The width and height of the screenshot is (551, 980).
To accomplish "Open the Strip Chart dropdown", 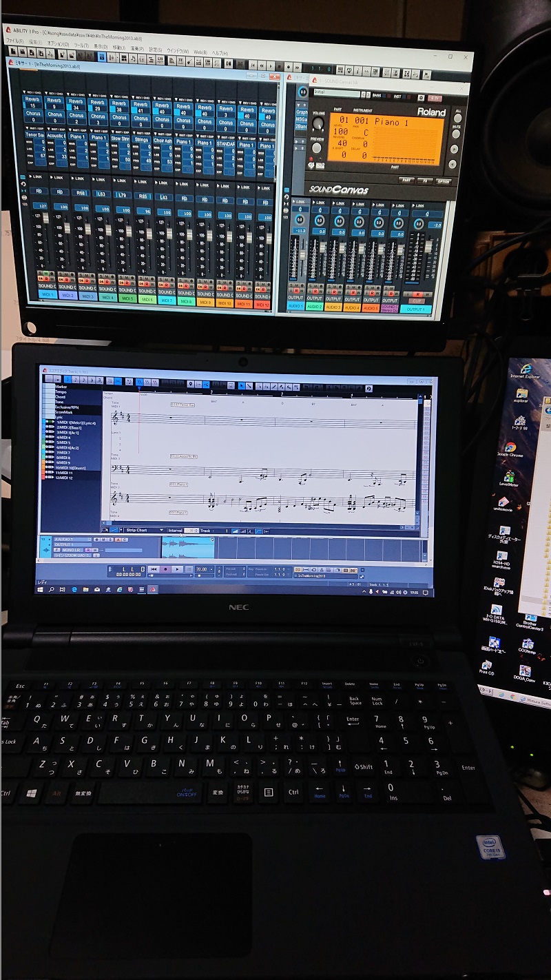I will [144, 530].
